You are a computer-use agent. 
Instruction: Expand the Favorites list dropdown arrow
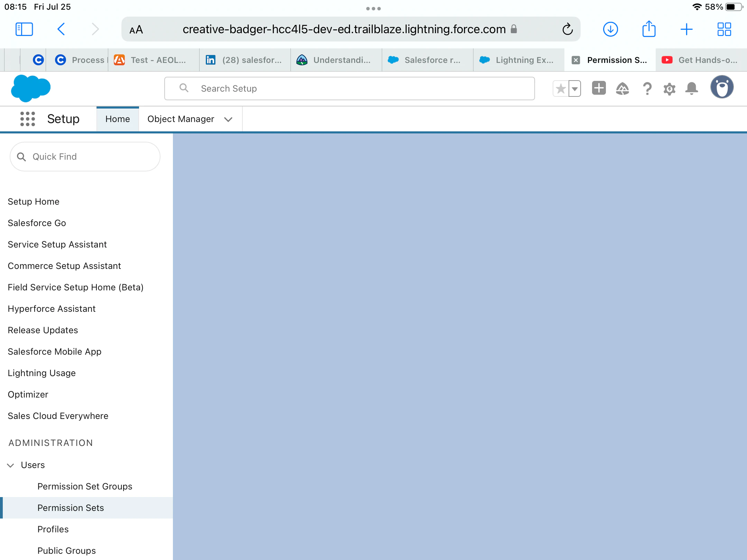click(x=575, y=89)
